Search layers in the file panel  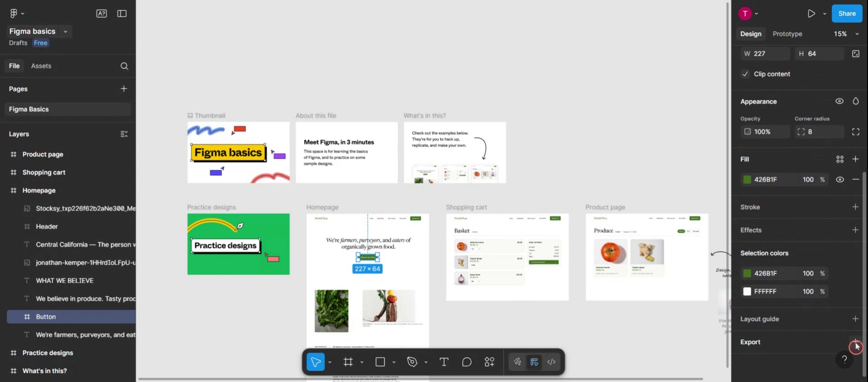(x=124, y=66)
